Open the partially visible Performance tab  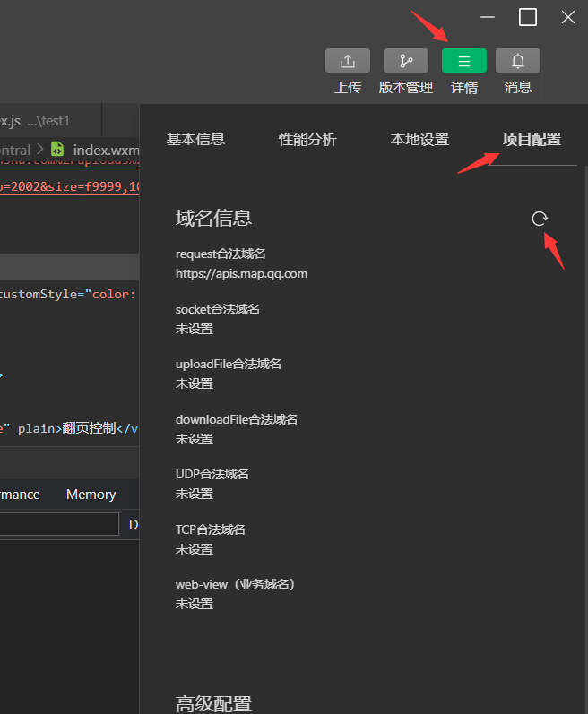tap(20, 494)
